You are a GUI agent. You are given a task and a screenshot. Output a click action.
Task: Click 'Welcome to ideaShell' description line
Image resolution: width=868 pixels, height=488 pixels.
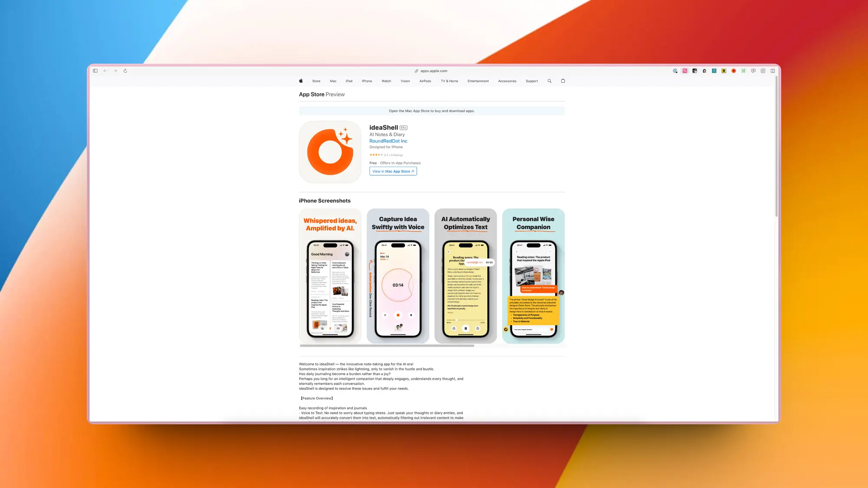356,364
